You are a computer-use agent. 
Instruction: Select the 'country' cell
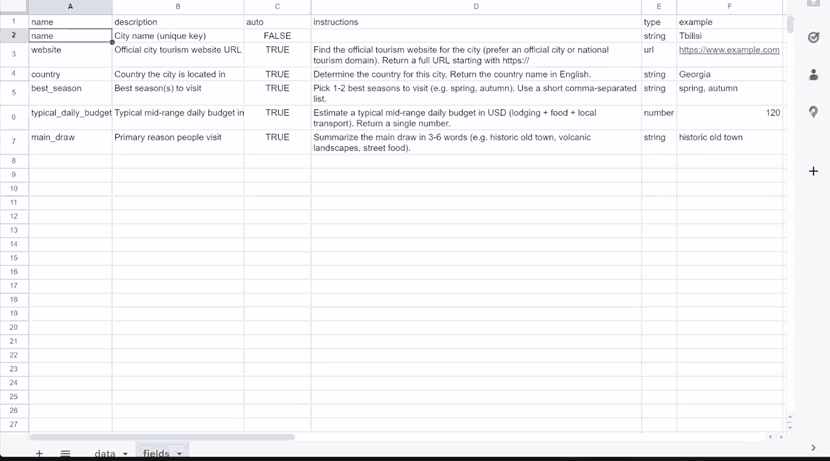70,74
